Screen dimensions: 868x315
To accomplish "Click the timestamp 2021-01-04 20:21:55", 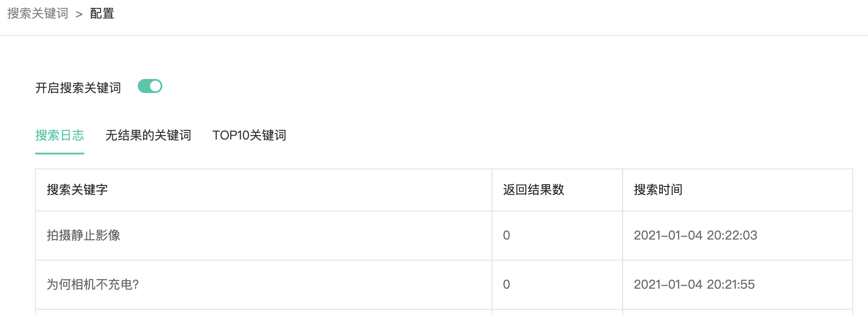I will 694,284.
